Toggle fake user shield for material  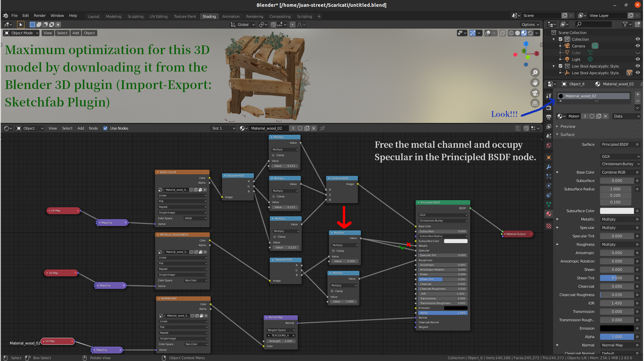coord(592,116)
